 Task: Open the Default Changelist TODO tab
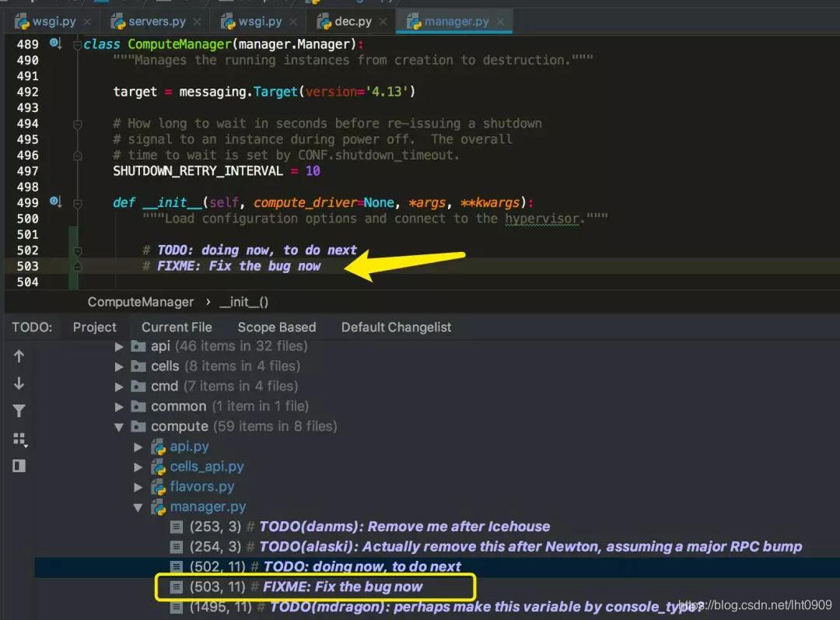(396, 327)
